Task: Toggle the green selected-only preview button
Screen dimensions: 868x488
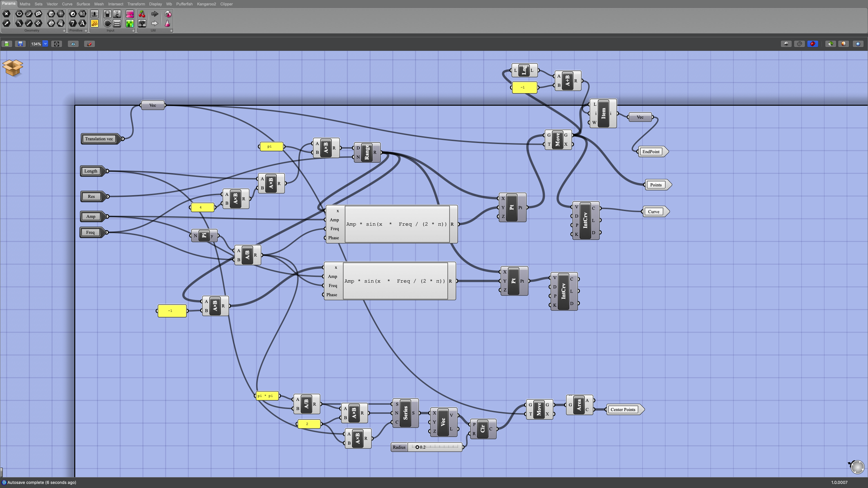Action: (831, 44)
